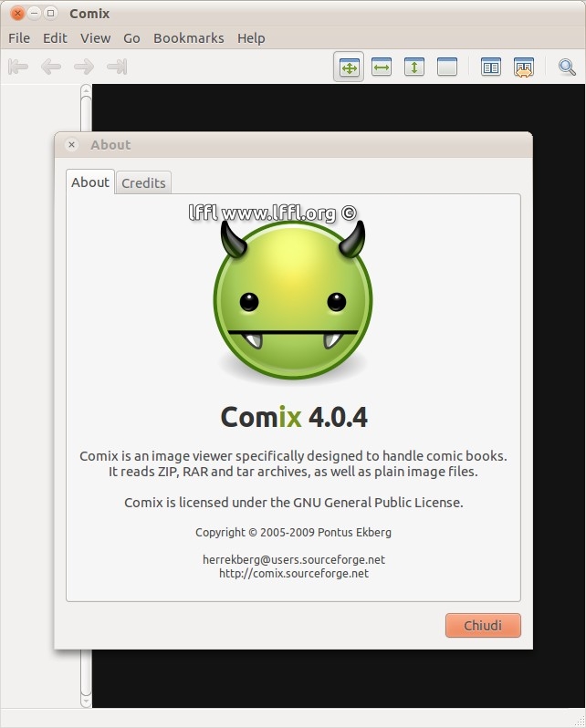The image size is (586, 728).
Task: Click the window resize grip corner
Action: pos(580,722)
